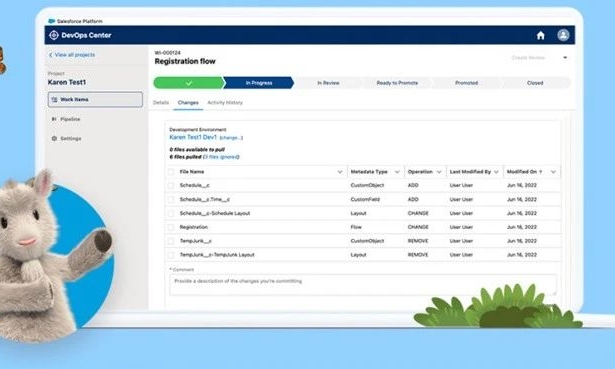Expand the File Name column menu

[340, 172]
